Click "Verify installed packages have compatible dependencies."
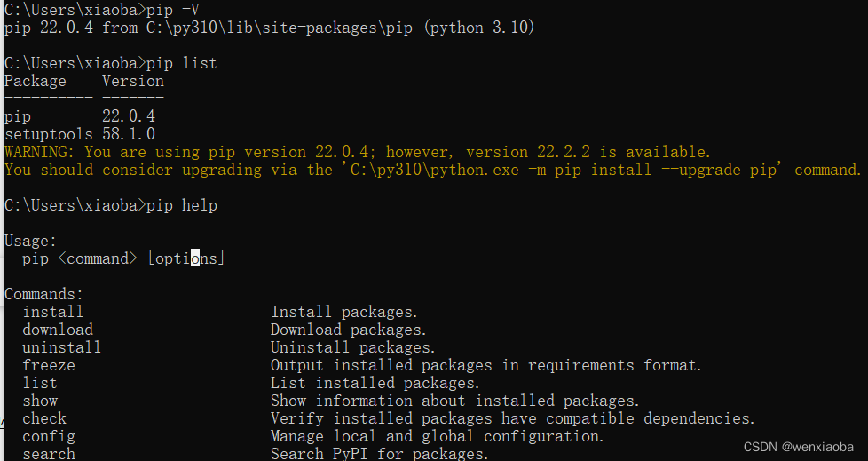Viewport: 868px width, 461px height. (x=513, y=418)
